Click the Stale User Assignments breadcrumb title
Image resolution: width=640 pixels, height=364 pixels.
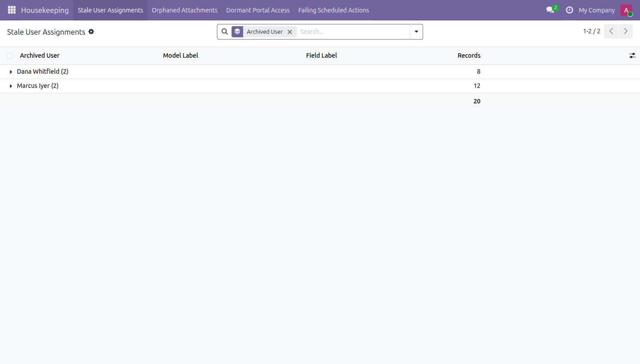tap(46, 32)
